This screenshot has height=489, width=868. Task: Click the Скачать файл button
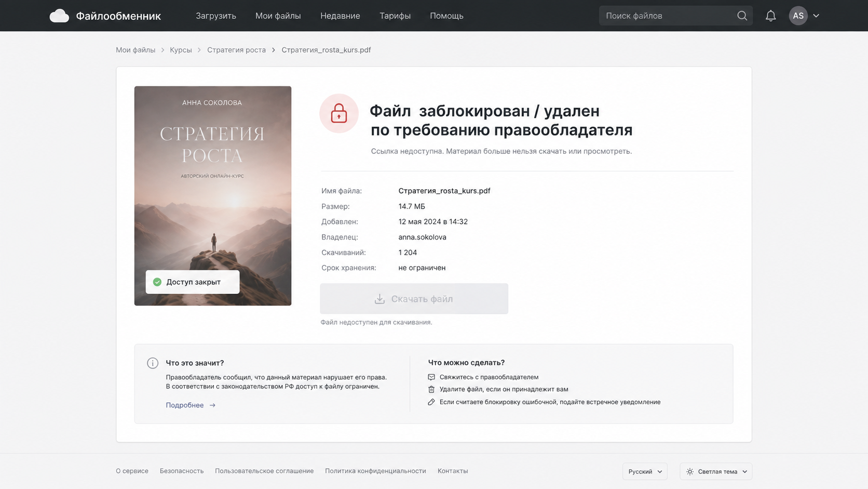(414, 299)
